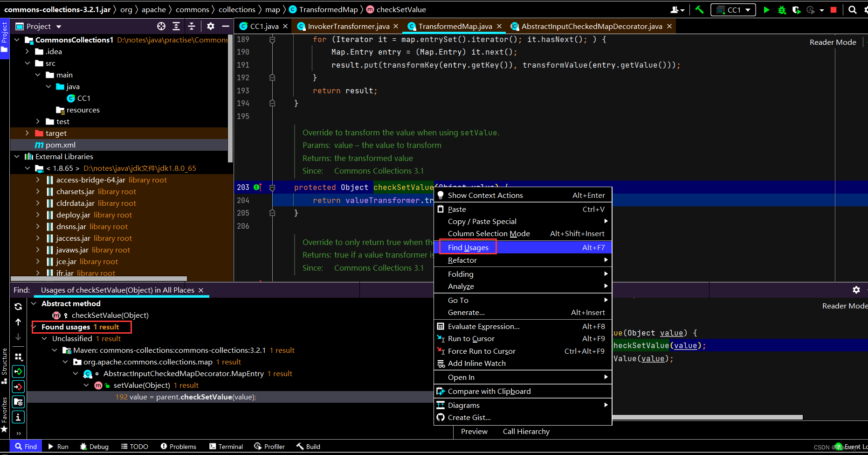
Task: Click the Select Opened File target icon
Action: [x=161, y=26]
